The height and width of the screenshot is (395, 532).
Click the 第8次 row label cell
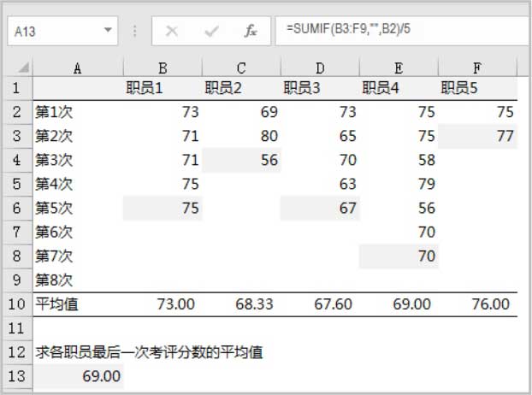click(x=78, y=280)
